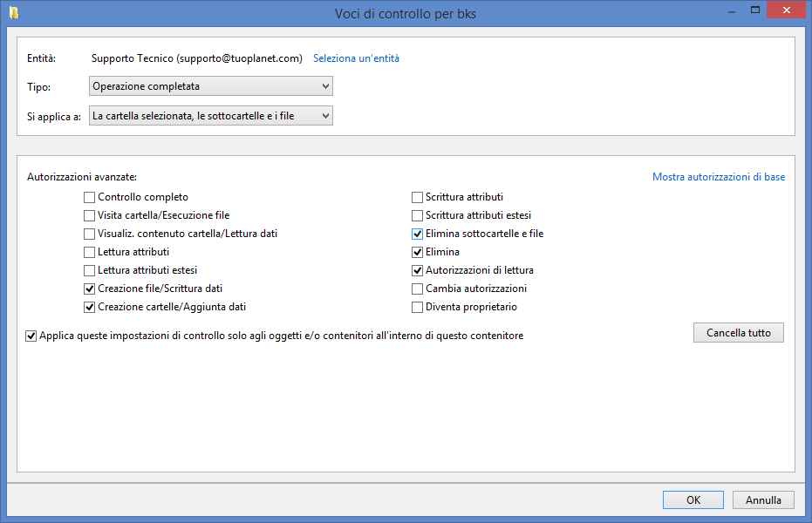Check Scrittura attributi estesi
812x523 pixels.
pyautogui.click(x=417, y=215)
